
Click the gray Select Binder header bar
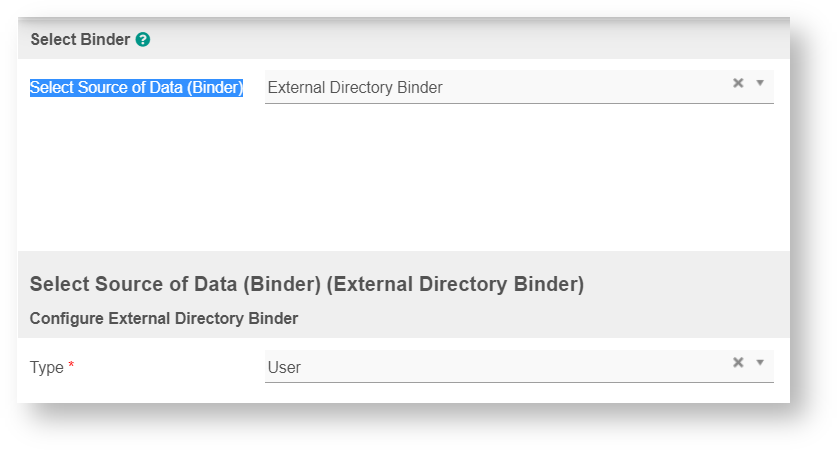450,40
